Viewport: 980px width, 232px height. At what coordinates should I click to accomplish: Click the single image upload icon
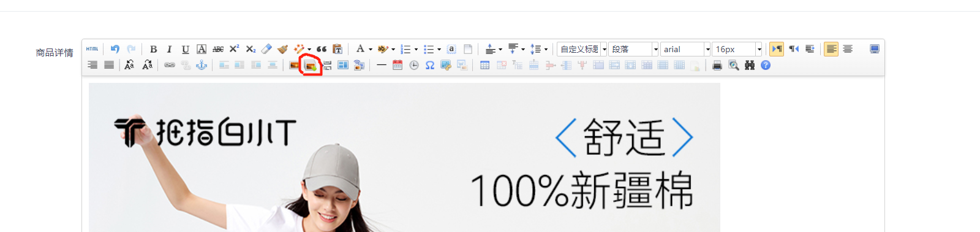click(295, 65)
